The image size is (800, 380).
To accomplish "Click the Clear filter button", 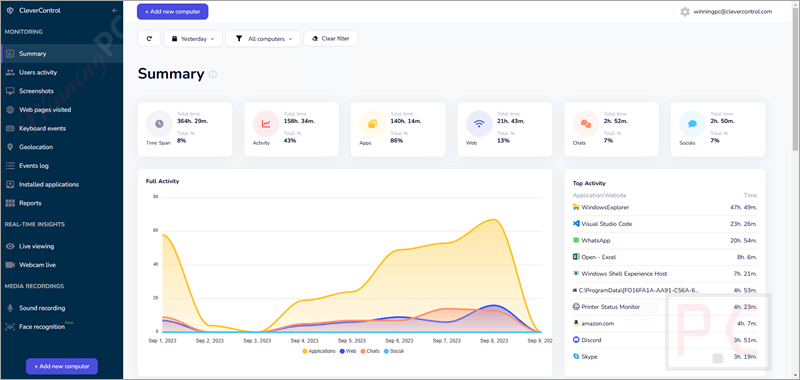I will click(331, 39).
